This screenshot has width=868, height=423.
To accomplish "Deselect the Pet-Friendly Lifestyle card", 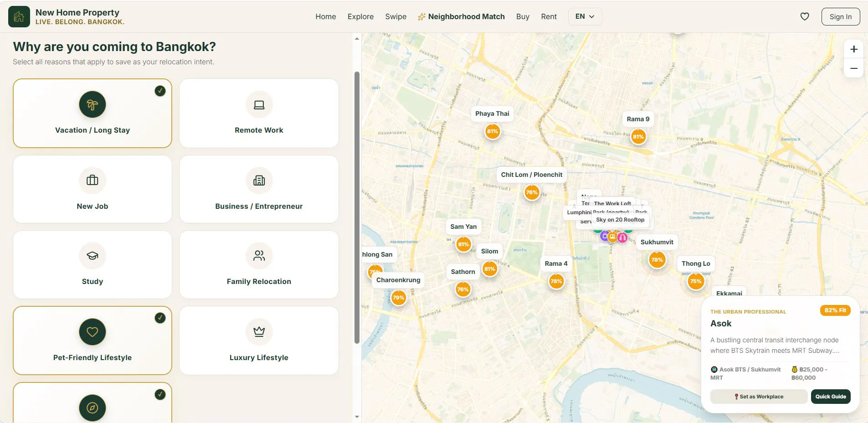I will point(92,340).
